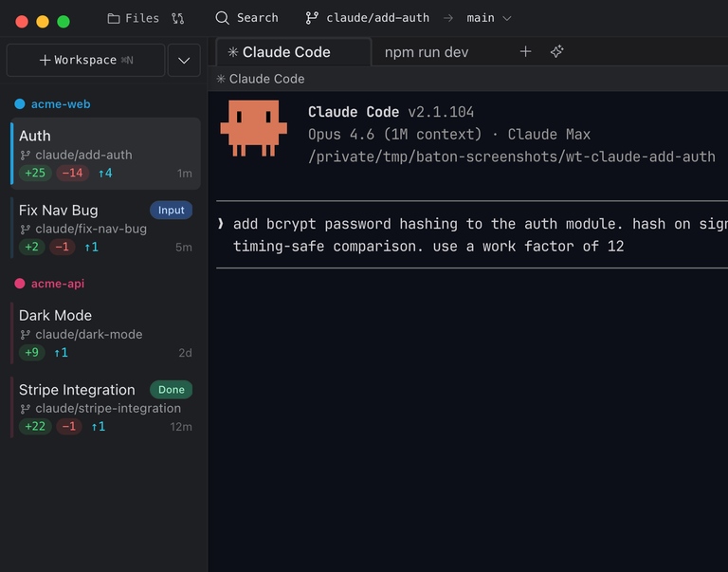This screenshot has width=728, height=572.
Task: Open the Workspace options dropdown arrow
Action: pos(184,60)
